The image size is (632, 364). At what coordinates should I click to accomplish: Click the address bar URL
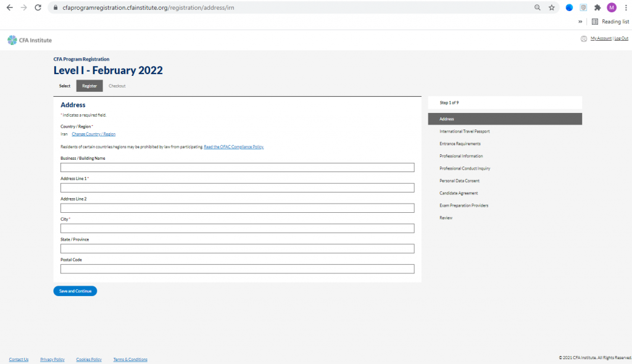point(148,7)
